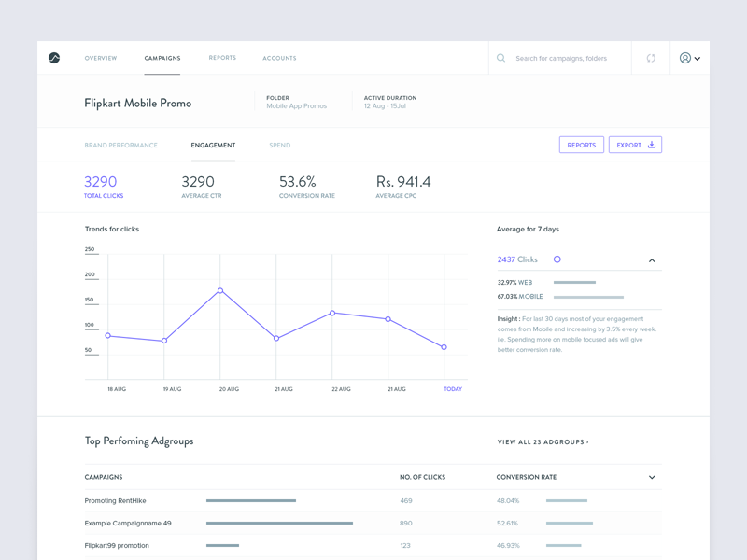The image size is (747, 560).
Task: Click the 20 Aug peak data point
Action: [220, 290]
